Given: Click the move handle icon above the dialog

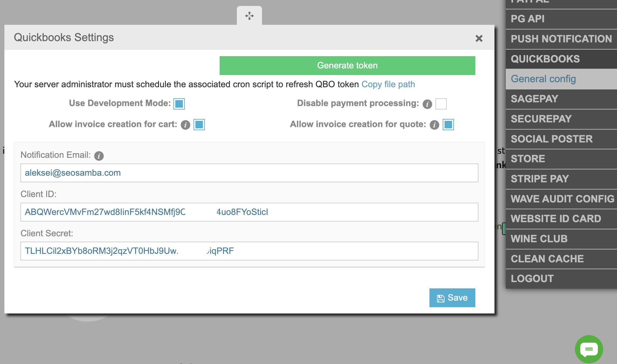Looking at the screenshot, I should (x=249, y=16).
